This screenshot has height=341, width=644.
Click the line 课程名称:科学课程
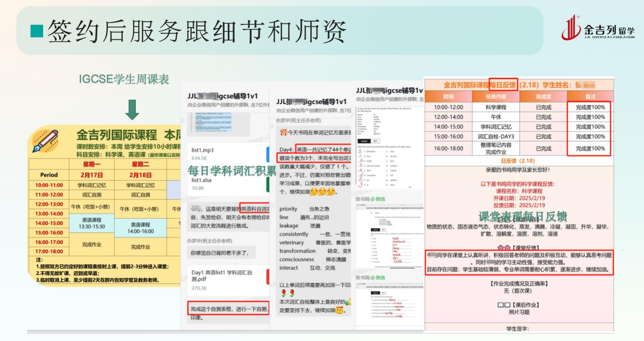(519, 191)
